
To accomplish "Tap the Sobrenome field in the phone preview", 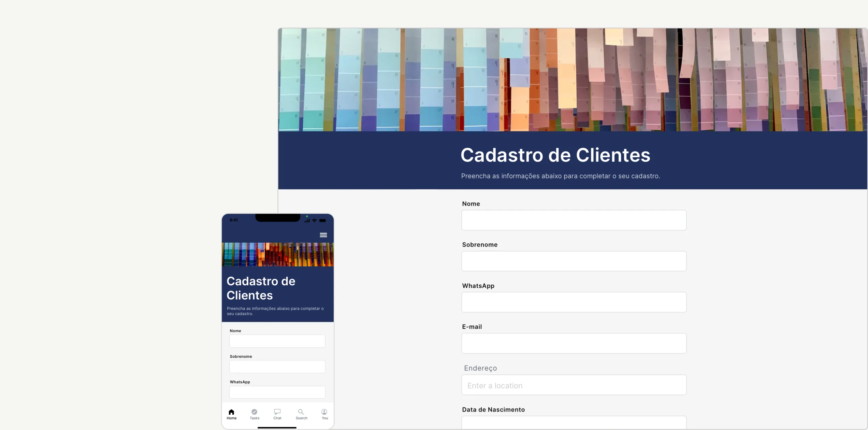I will [277, 367].
